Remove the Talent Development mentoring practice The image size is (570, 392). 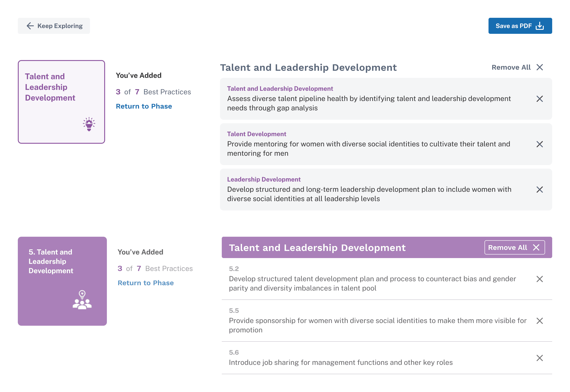(x=539, y=144)
